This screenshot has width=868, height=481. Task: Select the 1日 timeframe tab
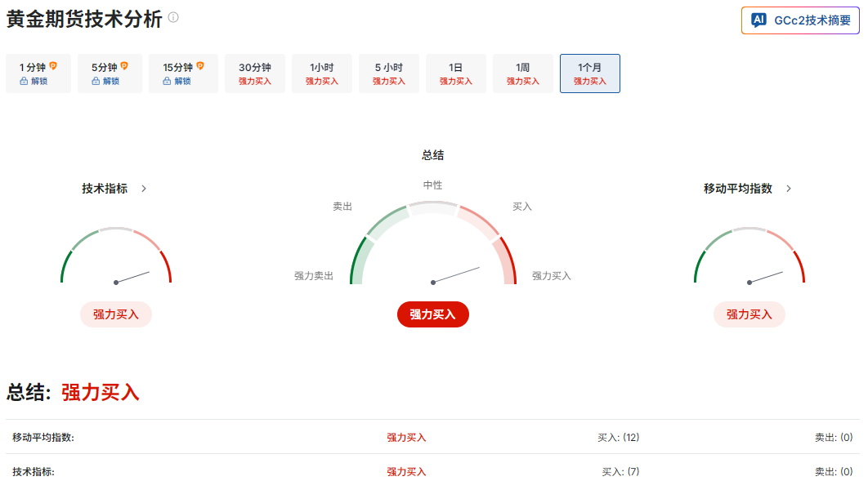tap(455, 73)
